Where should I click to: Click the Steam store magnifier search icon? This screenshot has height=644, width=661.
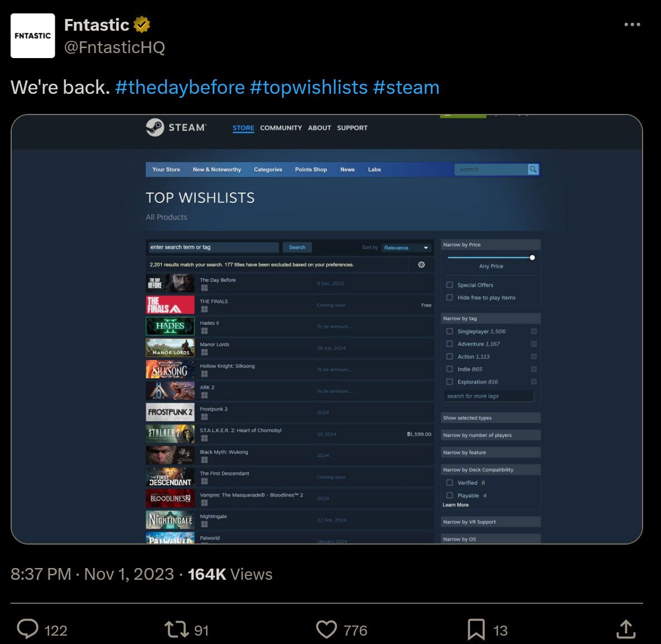(533, 169)
